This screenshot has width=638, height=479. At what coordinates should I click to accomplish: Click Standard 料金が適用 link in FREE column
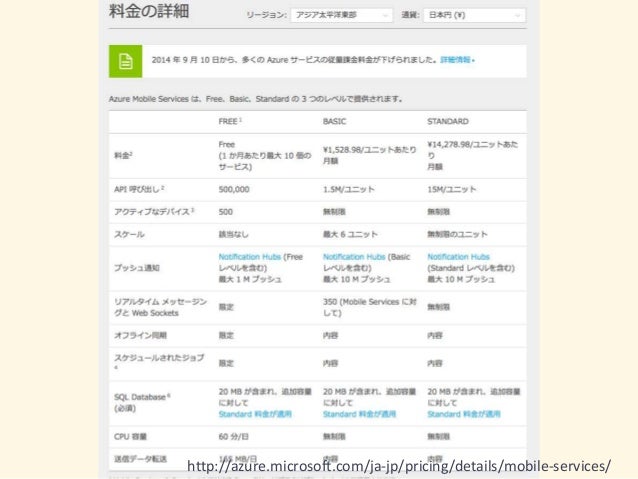pos(255,414)
